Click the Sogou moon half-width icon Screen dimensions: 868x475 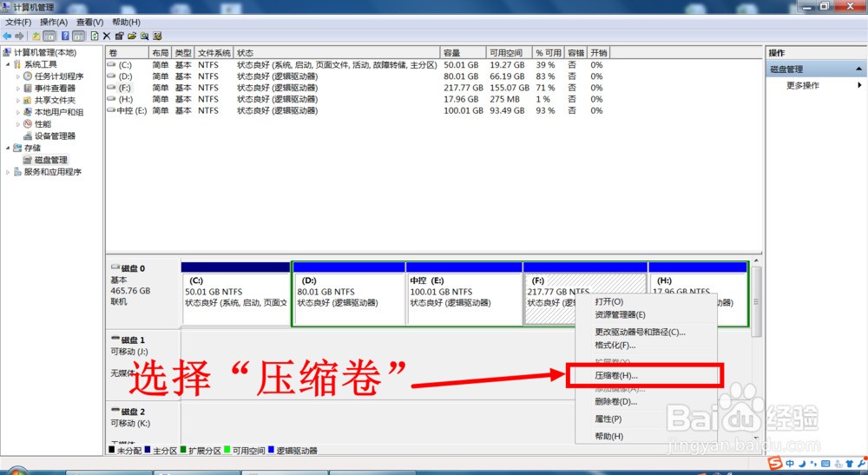click(802, 464)
